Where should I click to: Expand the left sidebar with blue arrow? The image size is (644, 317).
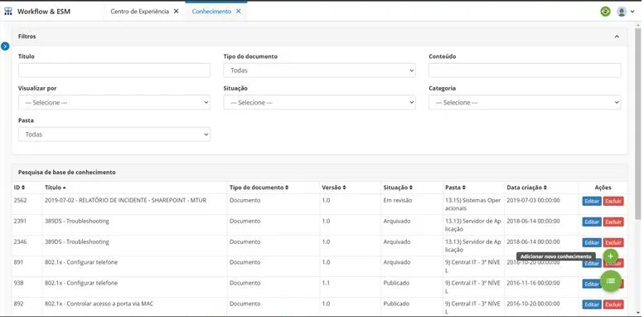(5, 46)
